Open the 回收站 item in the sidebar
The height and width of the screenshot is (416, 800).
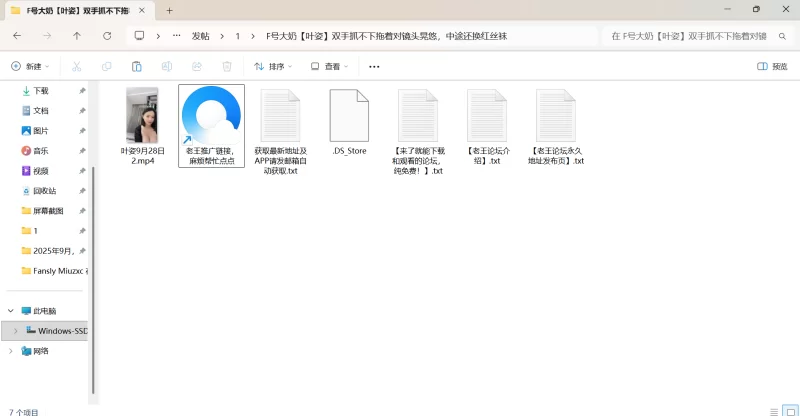tap(44, 191)
